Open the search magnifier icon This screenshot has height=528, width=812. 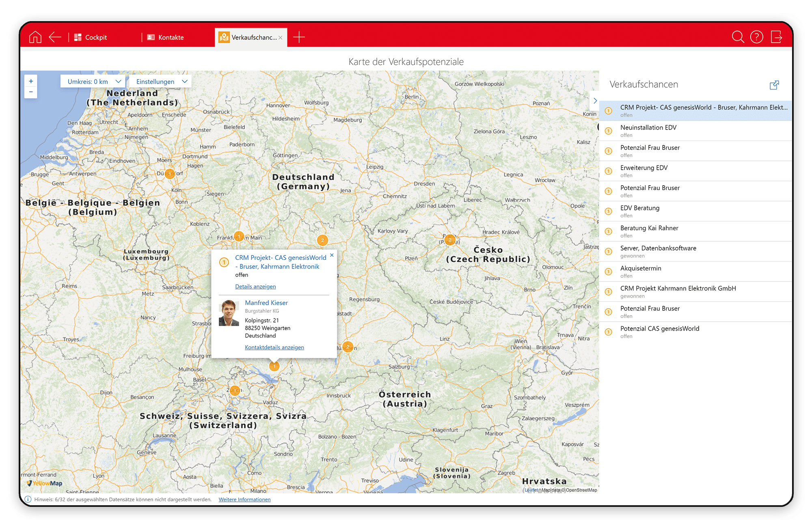tap(738, 37)
